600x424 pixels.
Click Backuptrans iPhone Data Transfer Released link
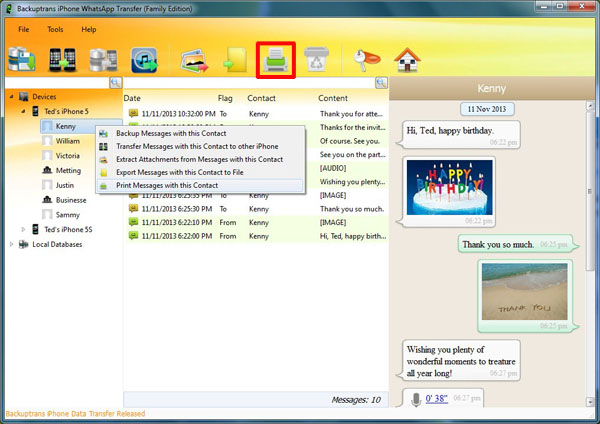coord(75,414)
